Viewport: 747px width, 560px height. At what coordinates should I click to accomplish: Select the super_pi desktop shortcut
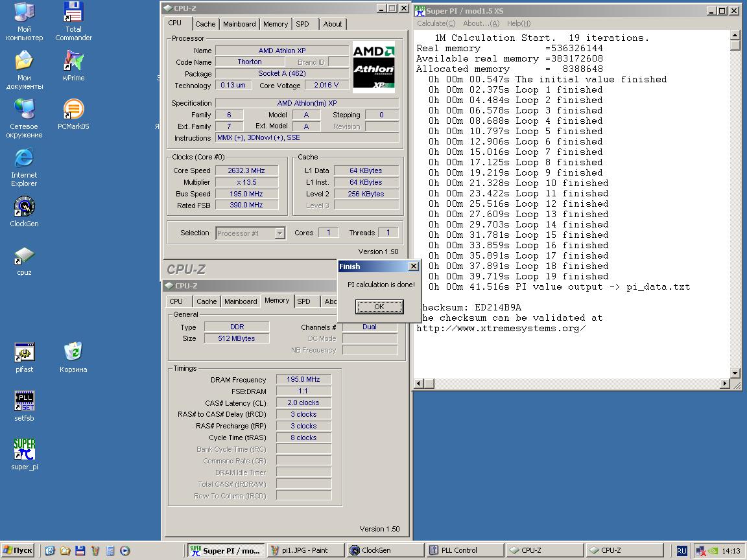[x=24, y=455]
